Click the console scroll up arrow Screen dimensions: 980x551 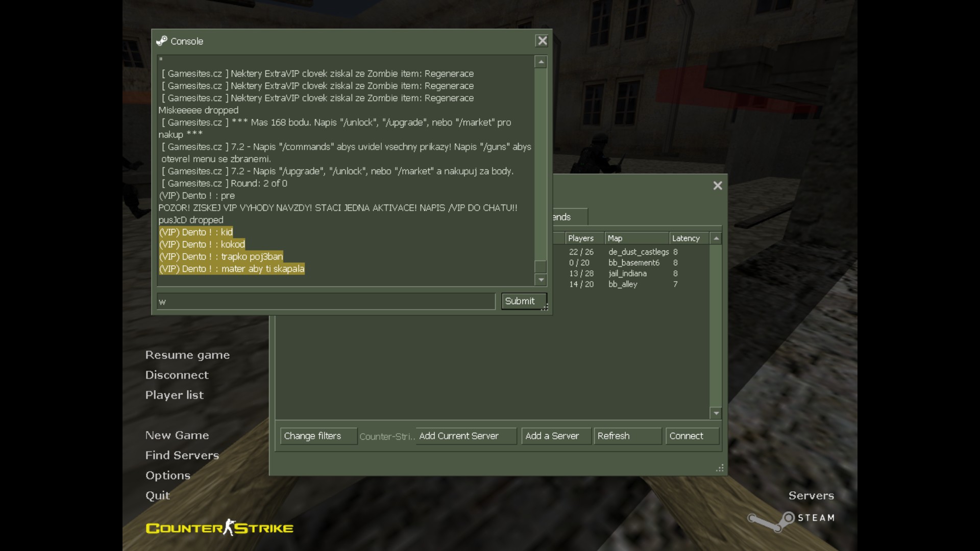pyautogui.click(x=541, y=62)
